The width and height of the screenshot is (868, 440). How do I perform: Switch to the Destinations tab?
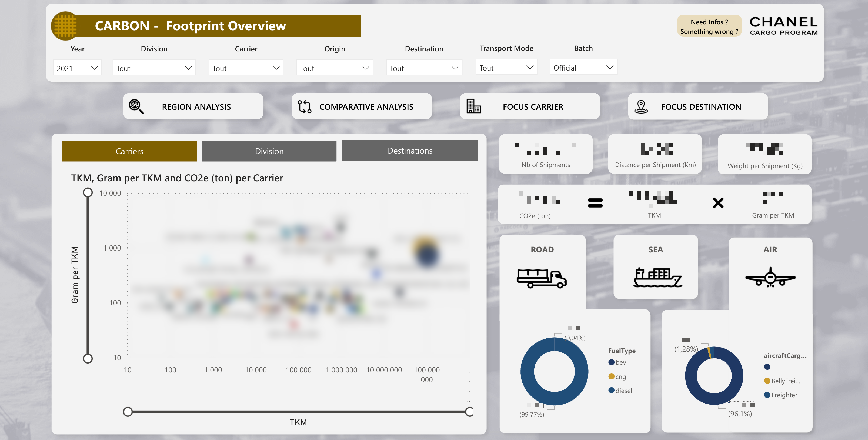click(x=410, y=151)
